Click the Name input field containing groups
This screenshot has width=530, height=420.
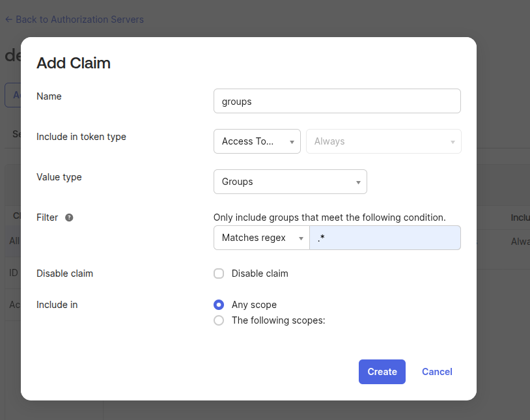point(337,101)
